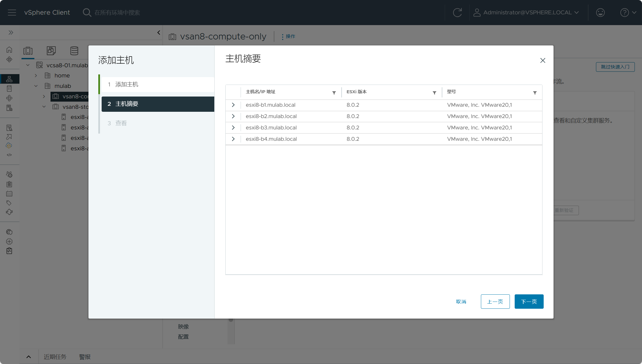Collapse the inventory panel arrow
The image size is (642, 364).
tap(159, 32)
